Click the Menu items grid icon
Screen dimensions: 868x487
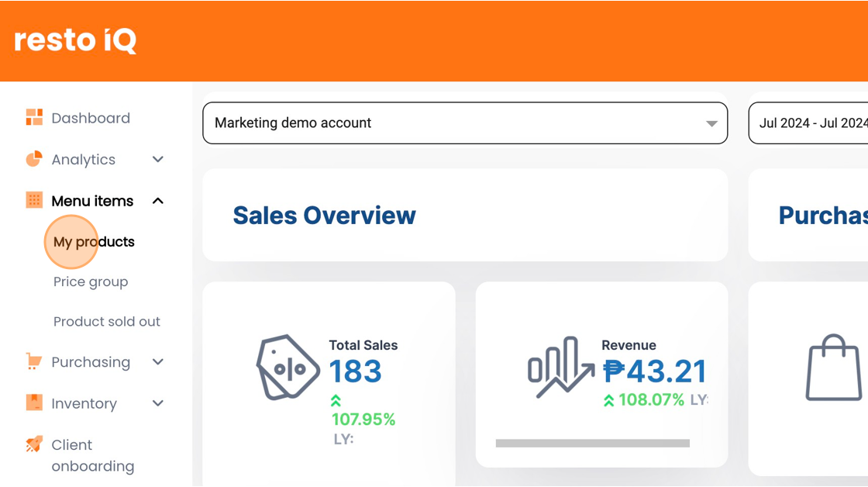pos(34,200)
